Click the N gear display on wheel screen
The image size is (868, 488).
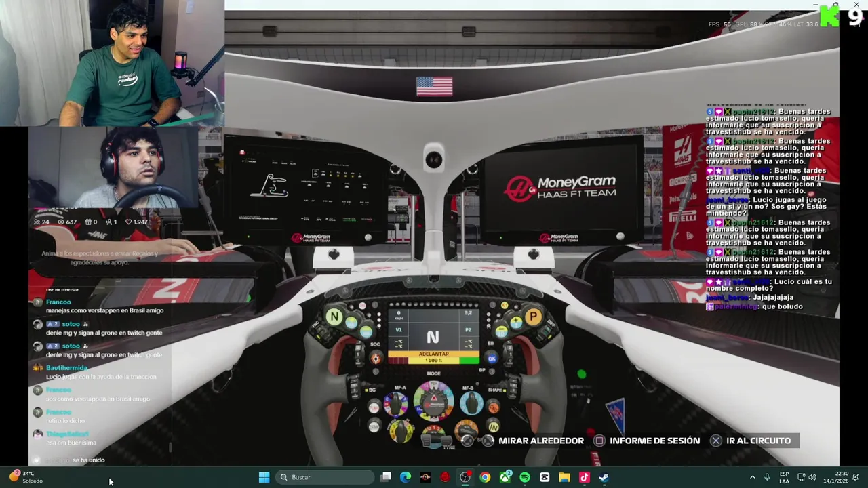433,337
